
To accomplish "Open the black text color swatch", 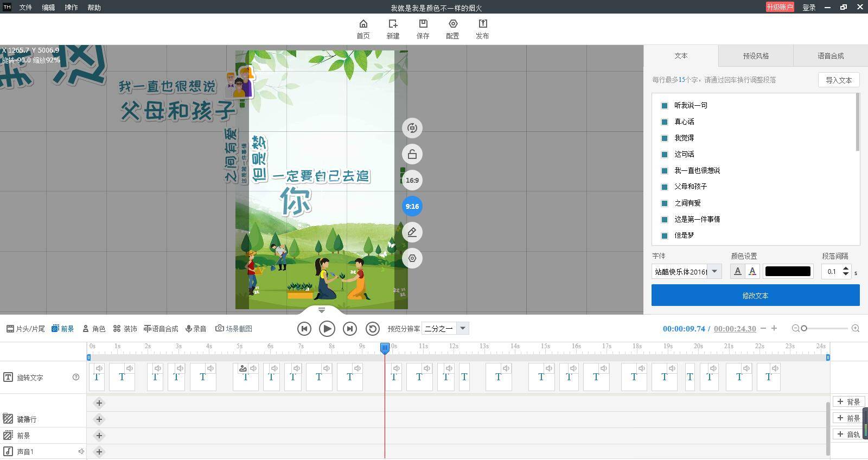I will pyautogui.click(x=788, y=271).
